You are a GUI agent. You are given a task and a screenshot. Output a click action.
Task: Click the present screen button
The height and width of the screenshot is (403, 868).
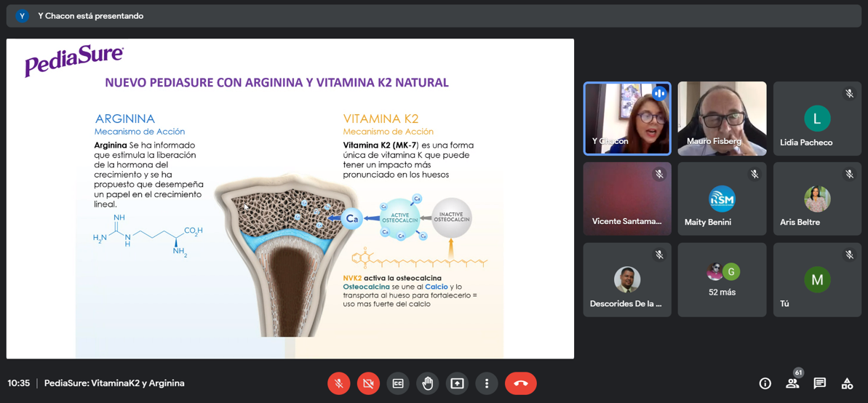[457, 383]
